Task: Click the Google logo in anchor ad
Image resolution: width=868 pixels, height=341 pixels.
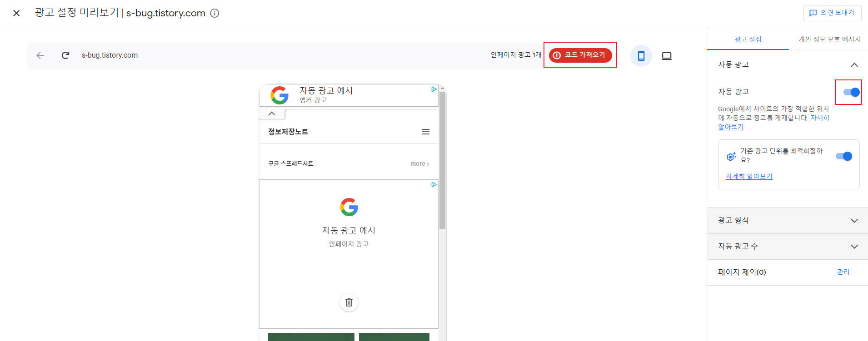Action: coord(279,95)
